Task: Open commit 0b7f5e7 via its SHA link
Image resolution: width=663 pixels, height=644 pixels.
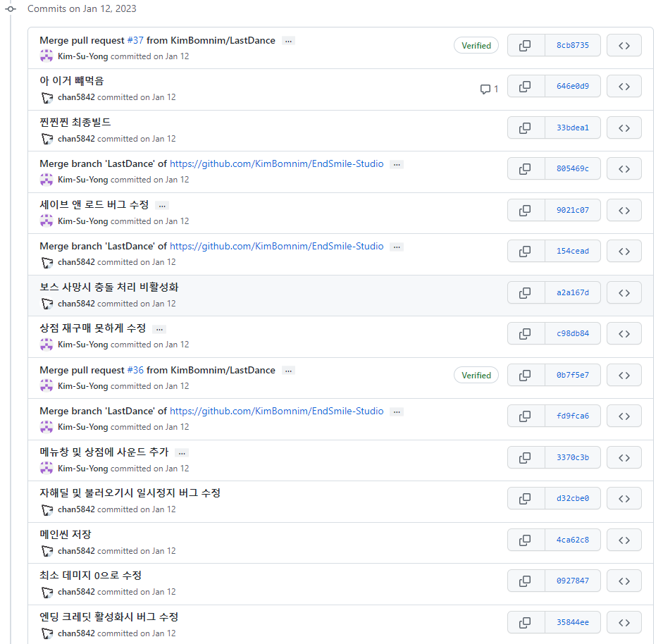Action: coord(574,375)
